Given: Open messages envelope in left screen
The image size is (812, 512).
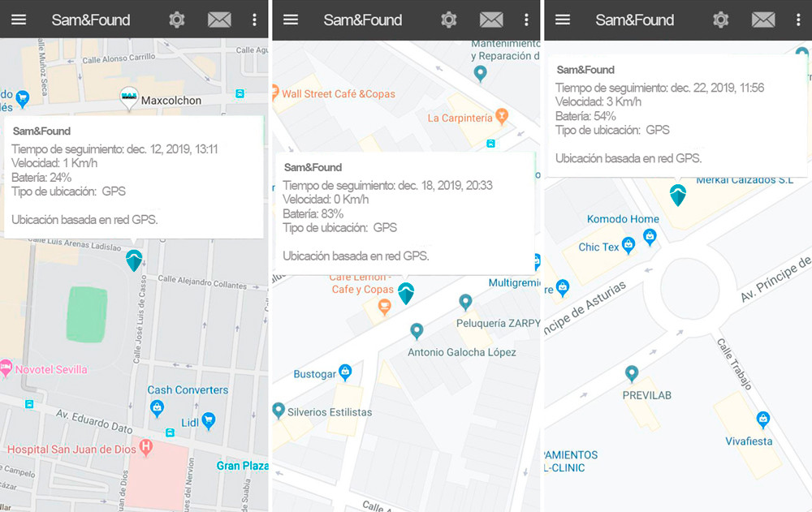Looking at the screenshot, I should point(219,19).
